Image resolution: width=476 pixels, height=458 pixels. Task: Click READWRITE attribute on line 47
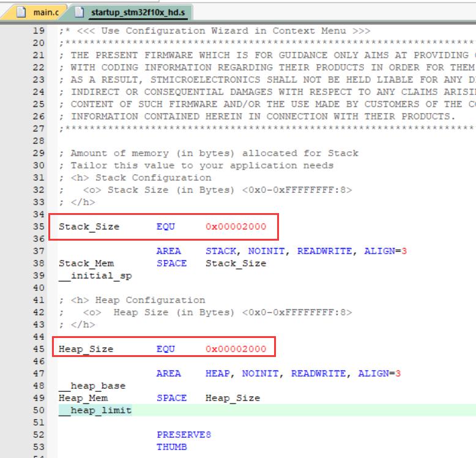(318, 374)
